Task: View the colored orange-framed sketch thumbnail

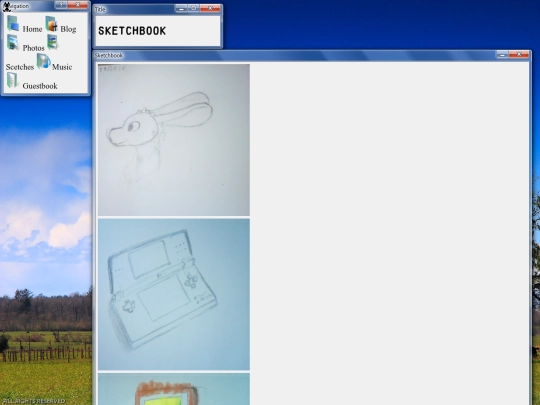Action: [174, 389]
